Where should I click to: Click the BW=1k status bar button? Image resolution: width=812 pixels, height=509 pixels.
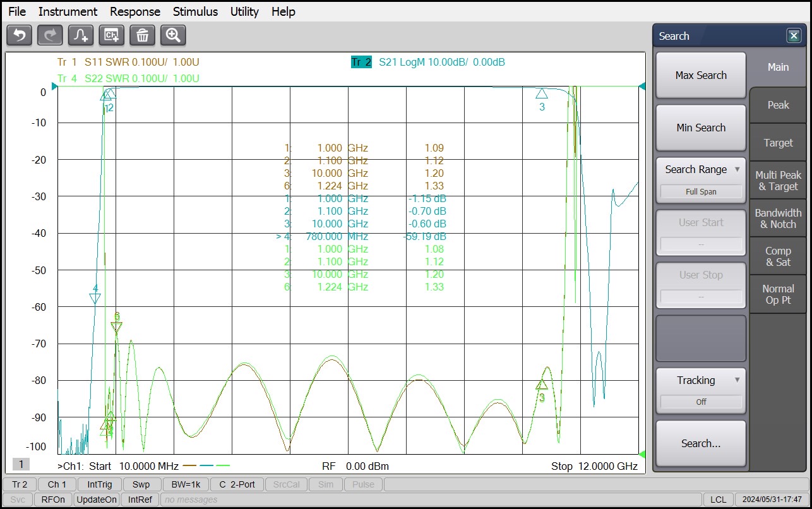(x=186, y=484)
